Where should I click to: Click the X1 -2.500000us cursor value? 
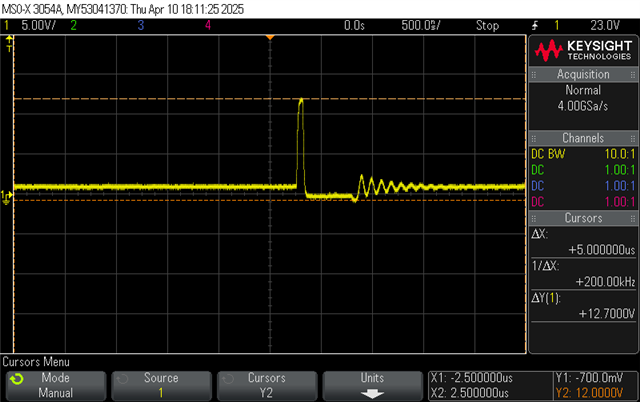click(471, 378)
